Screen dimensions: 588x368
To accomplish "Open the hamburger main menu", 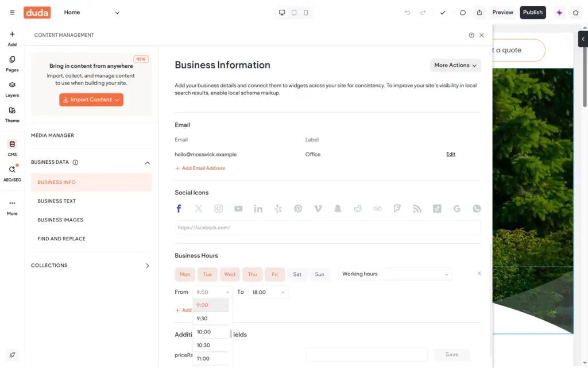I will tap(12, 13).
